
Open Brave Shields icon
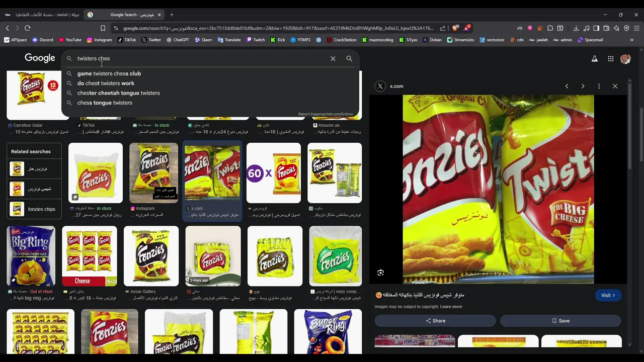click(x=455, y=28)
